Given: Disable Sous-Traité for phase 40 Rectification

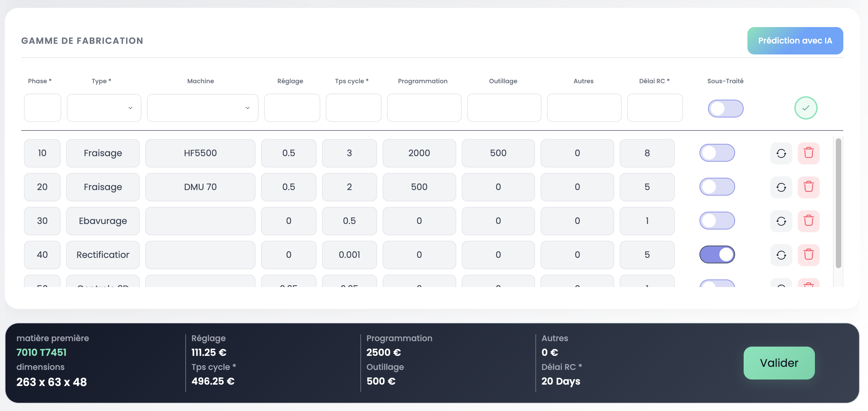Looking at the screenshot, I should [717, 254].
